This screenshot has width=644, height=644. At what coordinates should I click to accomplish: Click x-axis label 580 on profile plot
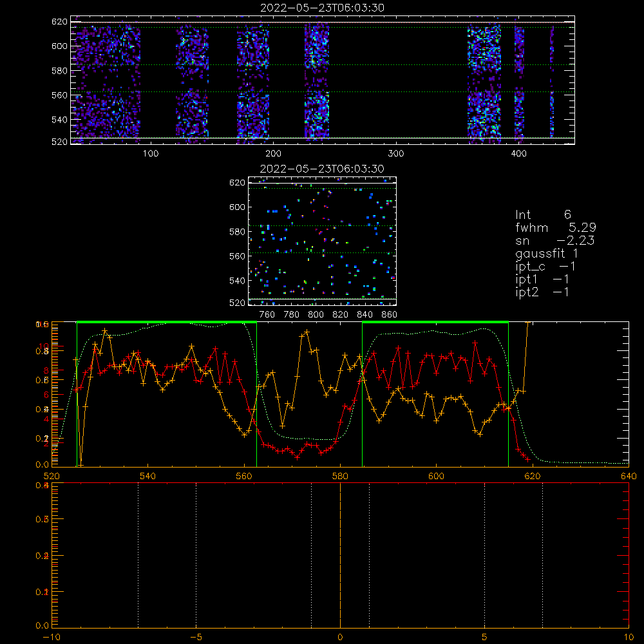[x=340, y=476]
